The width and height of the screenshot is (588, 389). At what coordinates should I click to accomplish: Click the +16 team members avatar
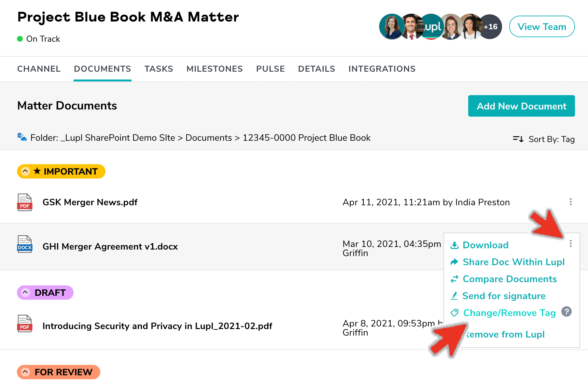[490, 27]
